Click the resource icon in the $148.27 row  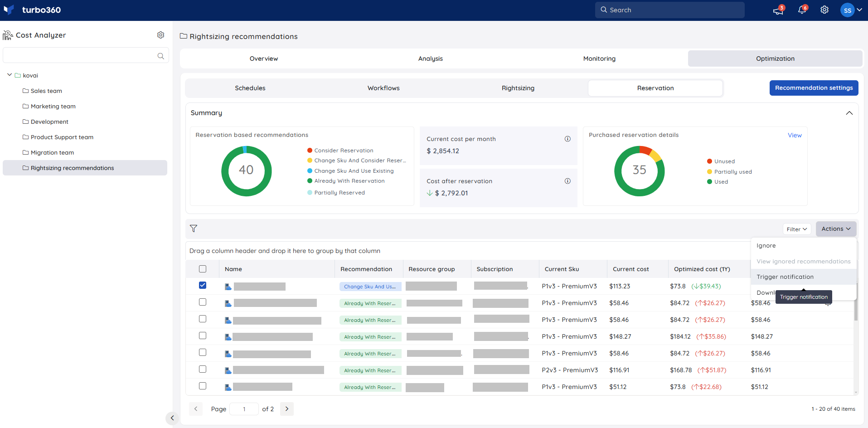pos(228,337)
